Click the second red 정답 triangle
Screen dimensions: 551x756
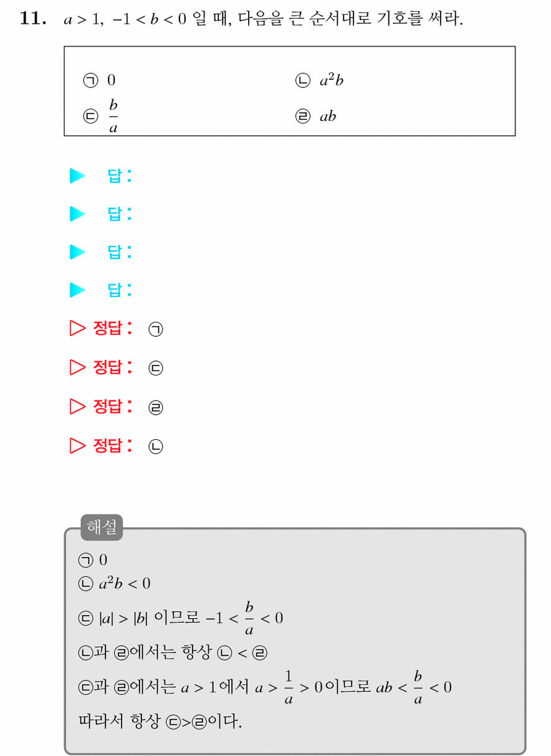point(77,367)
